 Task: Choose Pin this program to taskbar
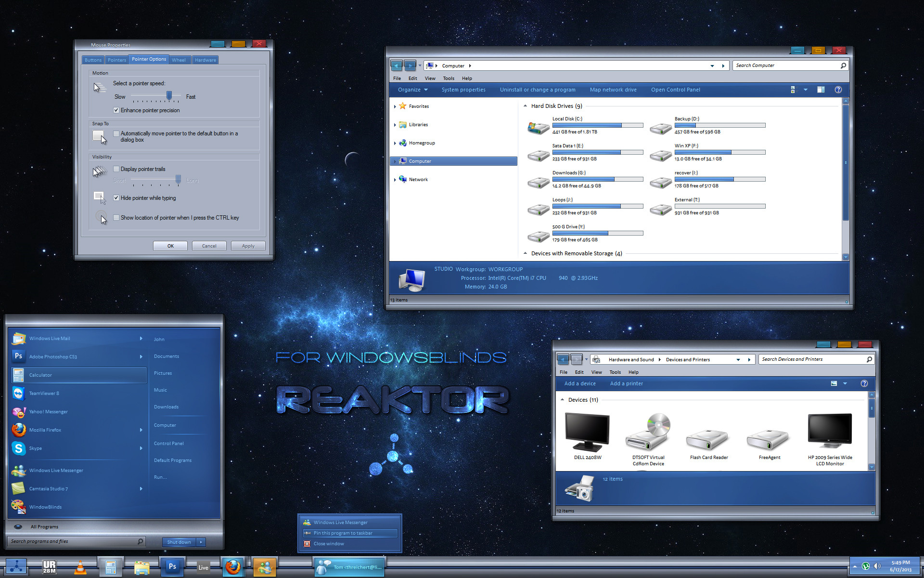350,533
